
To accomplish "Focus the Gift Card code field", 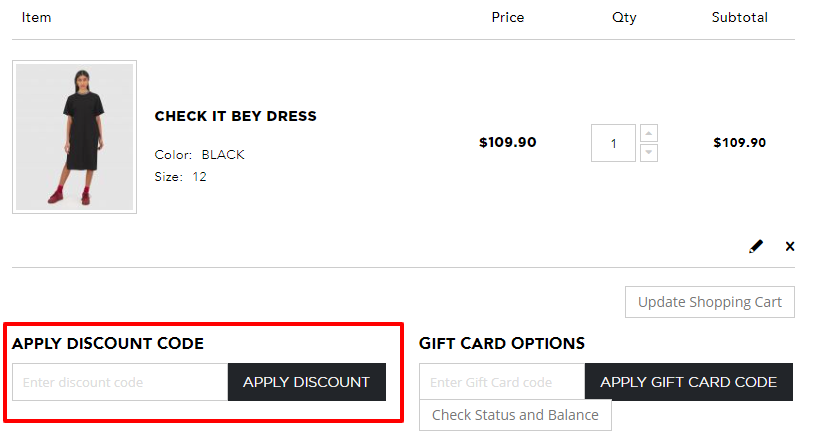I will [x=502, y=382].
